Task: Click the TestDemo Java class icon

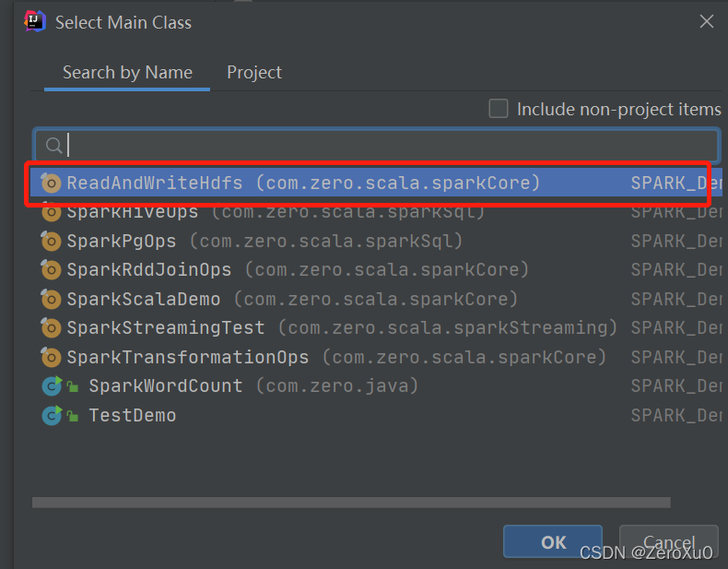Action: click(52, 415)
